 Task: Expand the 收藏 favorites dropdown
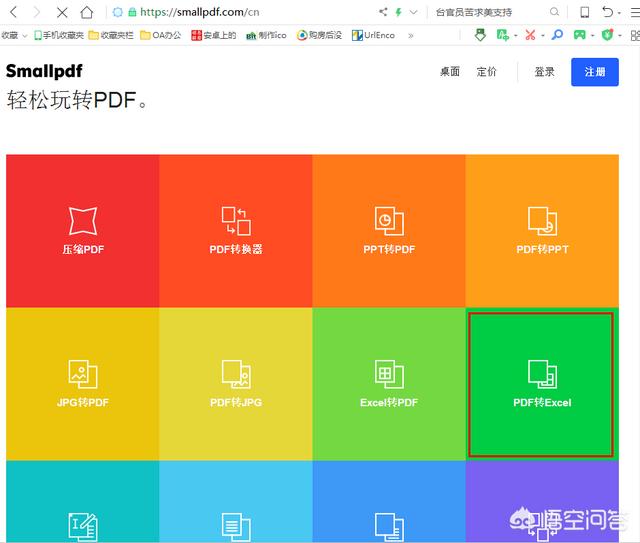pos(14,35)
